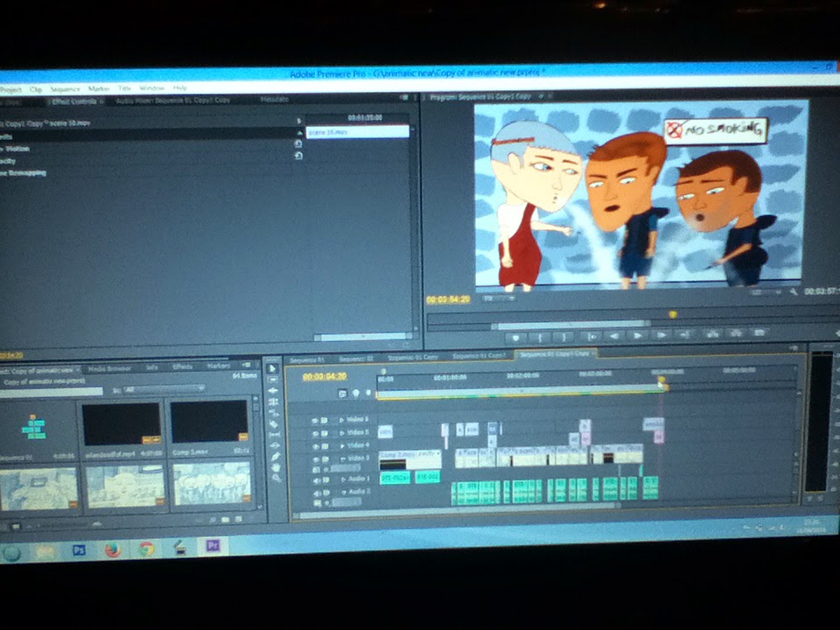Select the Pen tool in tools panel

point(275,456)
